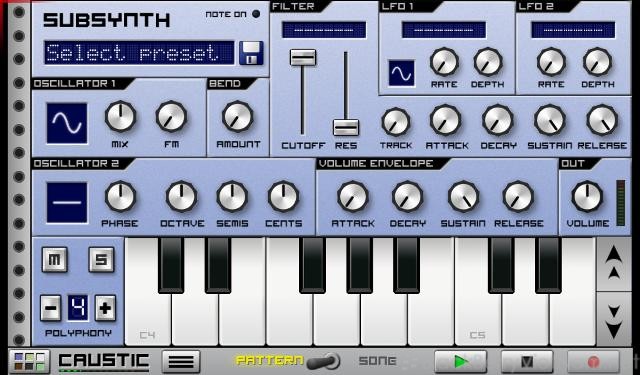Click the hamburger menu icon beside Caustic
Image resolution: width=640 pixels, height=375 pixels.
click(181, 362)
